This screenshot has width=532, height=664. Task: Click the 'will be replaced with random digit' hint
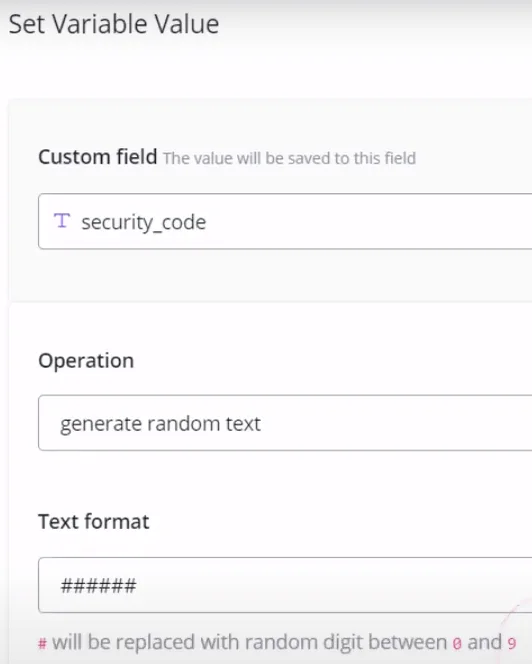click(x=249, y=642)
